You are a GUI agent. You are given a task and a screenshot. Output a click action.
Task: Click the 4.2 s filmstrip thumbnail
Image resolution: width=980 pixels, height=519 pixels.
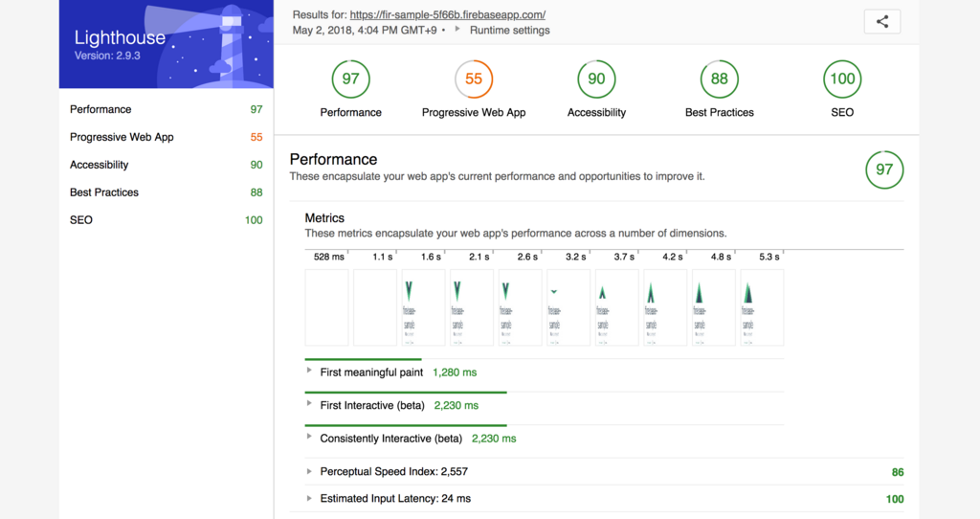click(665, 307)
